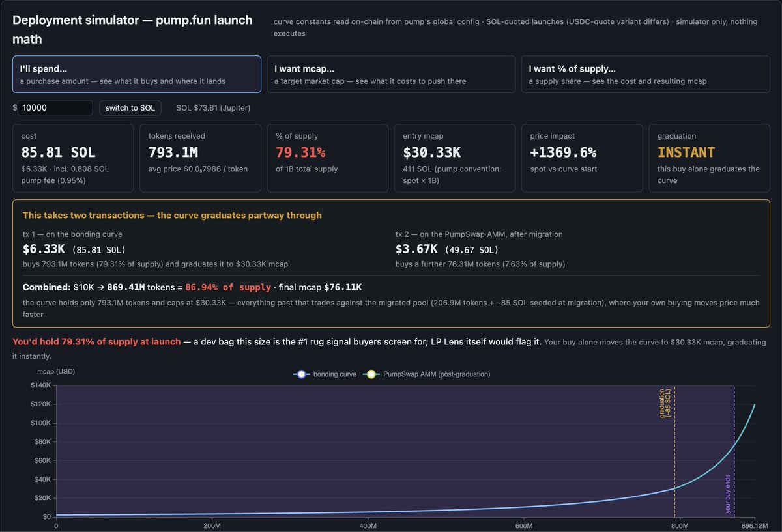Click the tokens received value 793.1M
The width and height of the screenshot is (782, 532).
click(x=173, y=153)
